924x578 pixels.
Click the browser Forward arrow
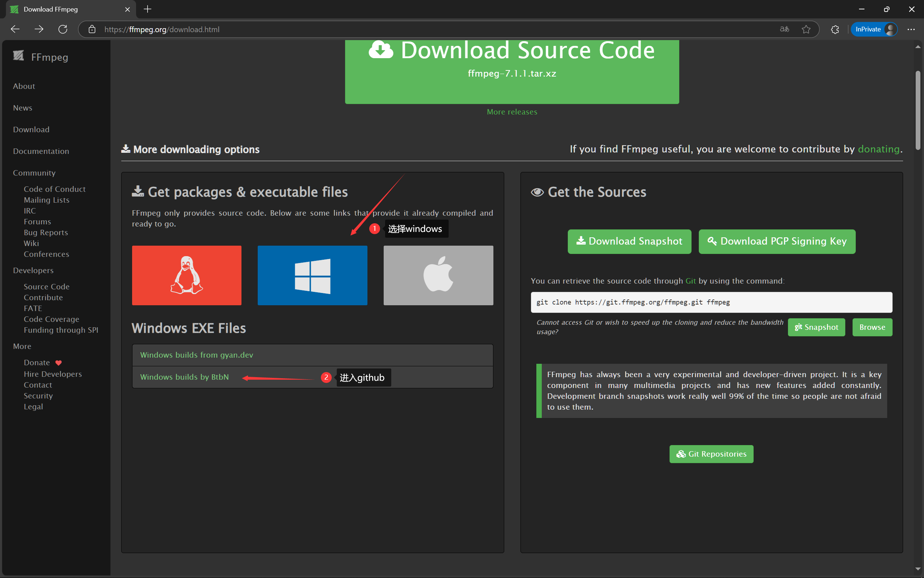(39, 29)
